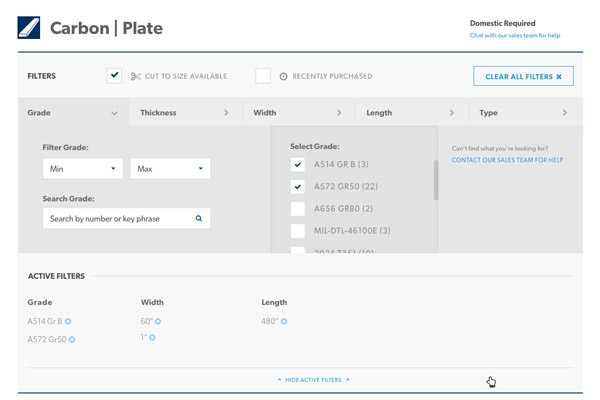
Task: Remove the 480" length active filter
Action: pyautogui.click(x=284, y=321)
